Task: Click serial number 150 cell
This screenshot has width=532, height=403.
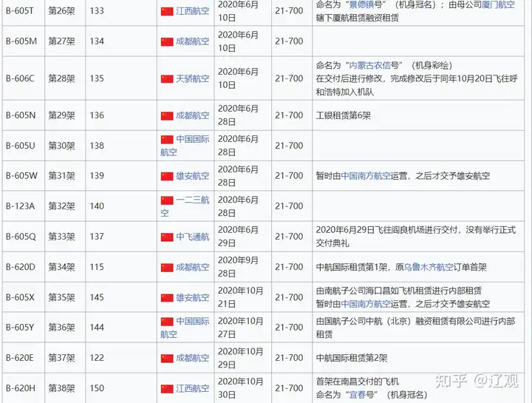Action: pyautogui.click(x=121, y=388)
